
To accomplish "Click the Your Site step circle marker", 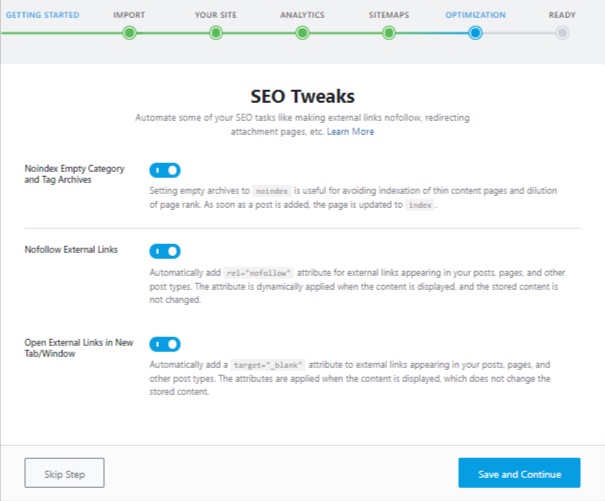I will pos(215,33).
